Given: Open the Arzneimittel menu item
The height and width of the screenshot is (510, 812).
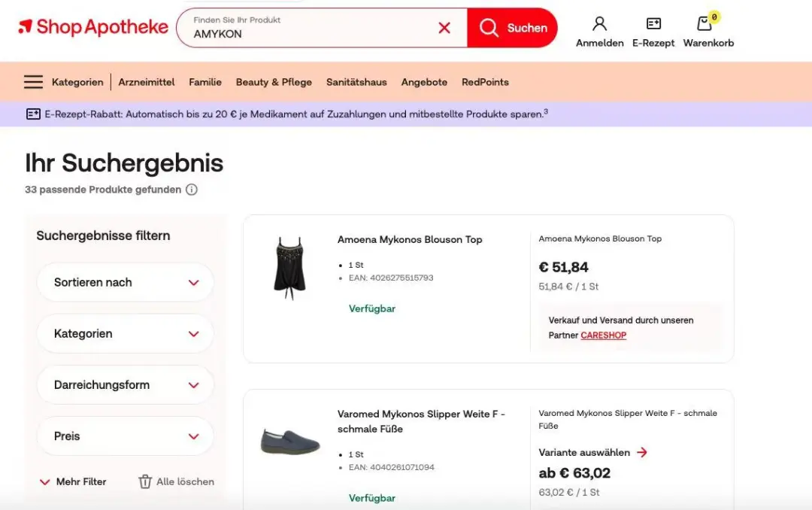Looking at the screenshot, I should pos(147,82).
